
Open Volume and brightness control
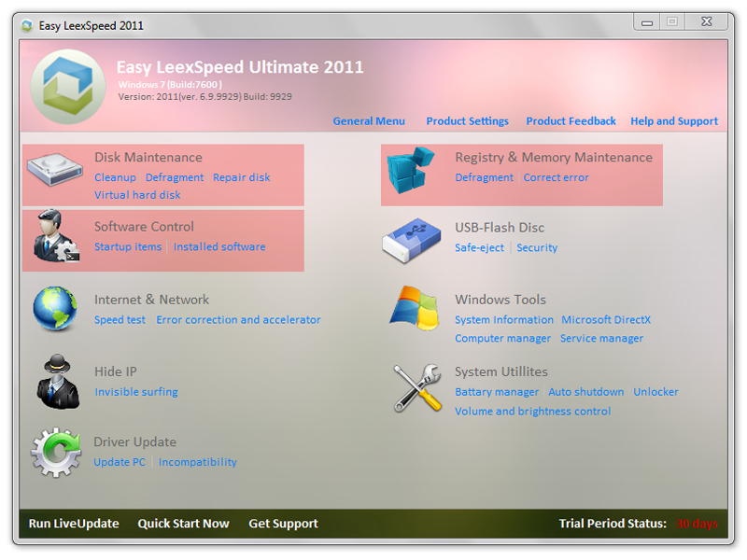click(532, 411)
